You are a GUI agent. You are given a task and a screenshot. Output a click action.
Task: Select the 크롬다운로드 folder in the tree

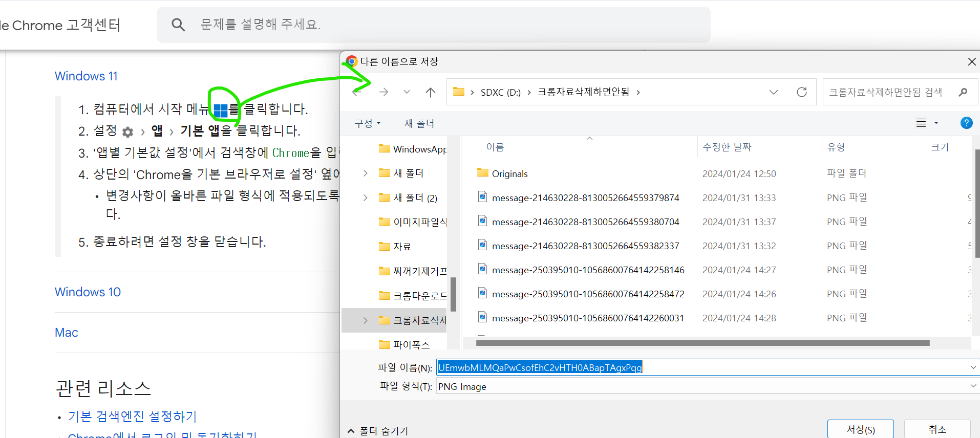coord(412,296)
